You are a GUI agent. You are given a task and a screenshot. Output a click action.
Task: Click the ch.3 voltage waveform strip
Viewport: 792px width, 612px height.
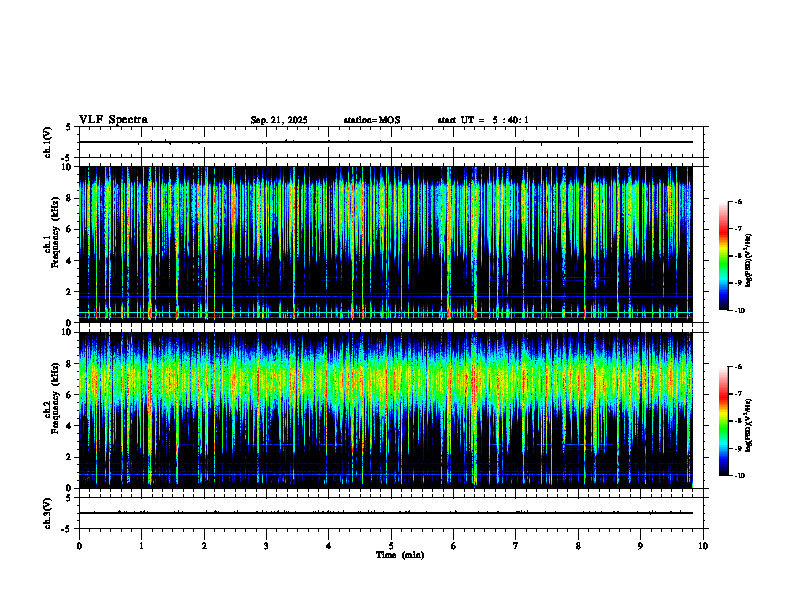tap(391, 513)
